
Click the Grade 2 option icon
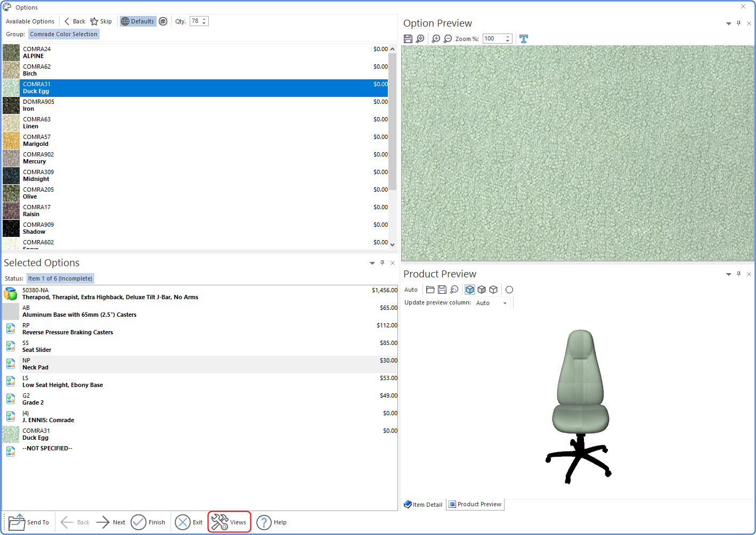click(x=11, y=399)
